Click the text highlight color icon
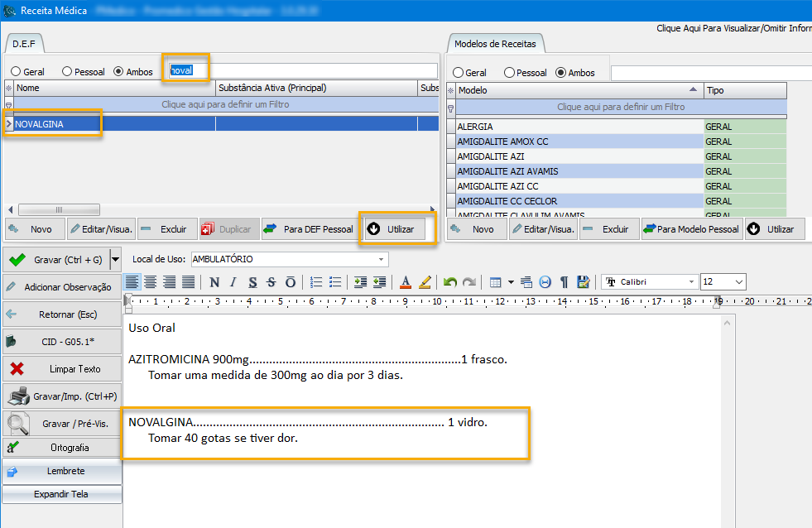Viewport: 812px width, 528px height. [425, 282]
